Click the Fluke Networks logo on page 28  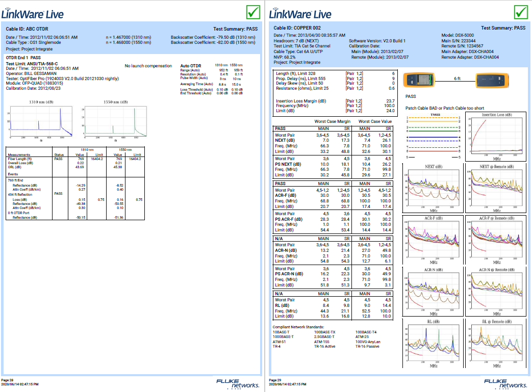point(238,383)
